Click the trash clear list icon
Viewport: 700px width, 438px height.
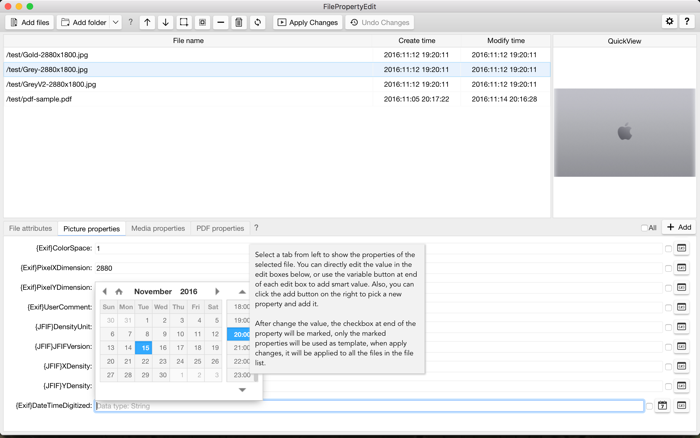click(x=239, y=22)
